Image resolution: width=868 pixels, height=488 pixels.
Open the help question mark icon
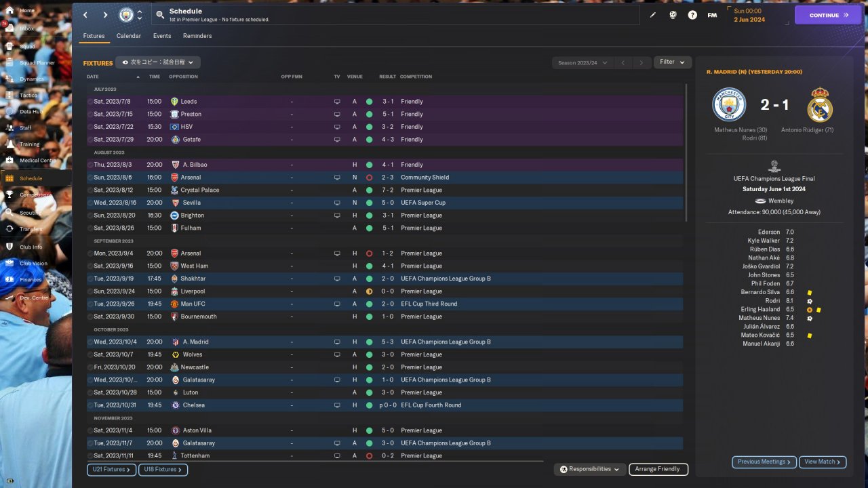692,15
